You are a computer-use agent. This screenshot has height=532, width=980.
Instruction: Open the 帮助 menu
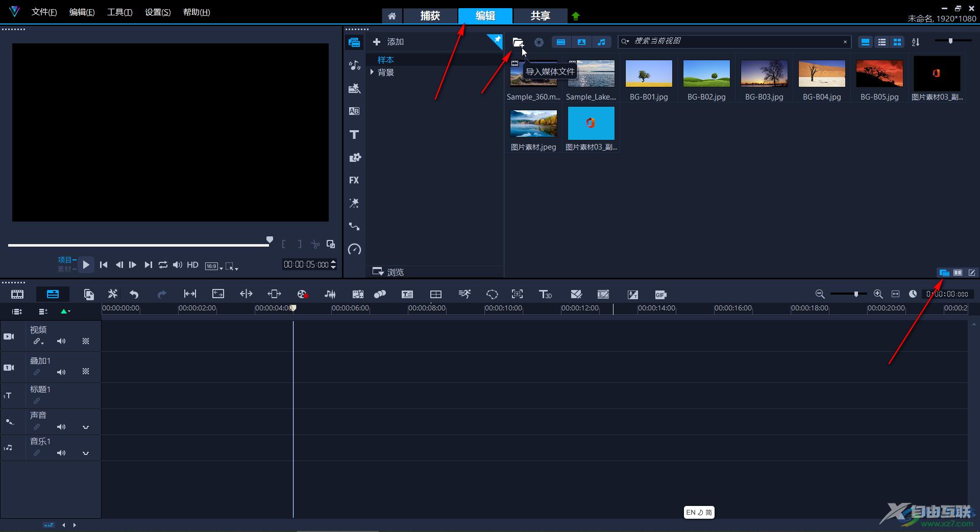[197, 12]
